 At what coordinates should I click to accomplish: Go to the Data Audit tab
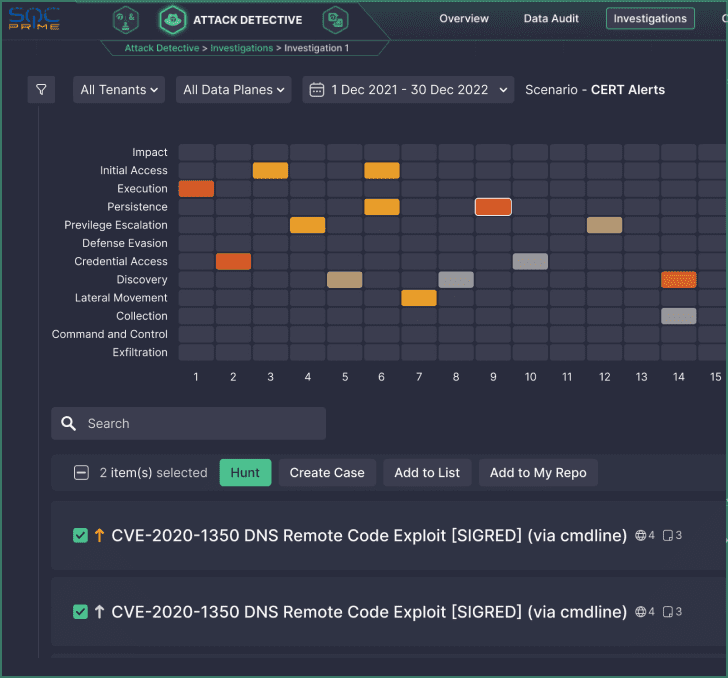[x=551, y=19]
